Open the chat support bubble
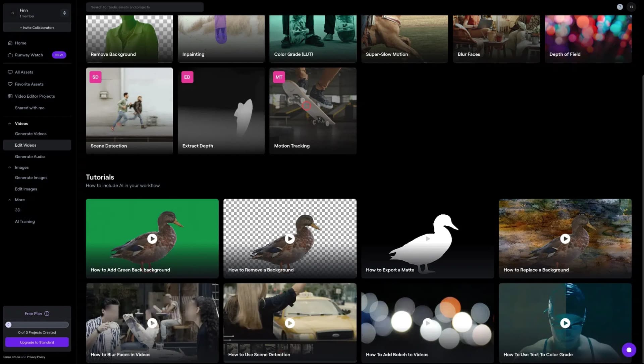Image resolution: width=644 pixels, height=364 pixels. coord(629,350)
